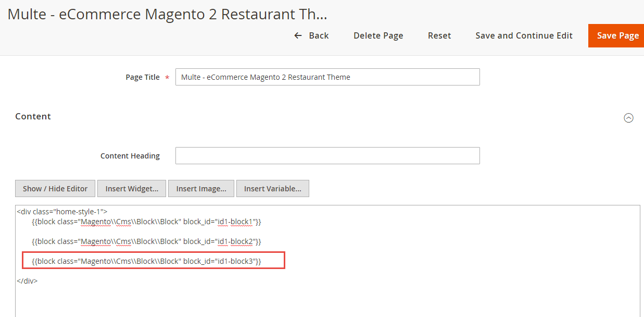644x317 pixels.
Task: Open the Insert Widget dialog
Action: 132,189
